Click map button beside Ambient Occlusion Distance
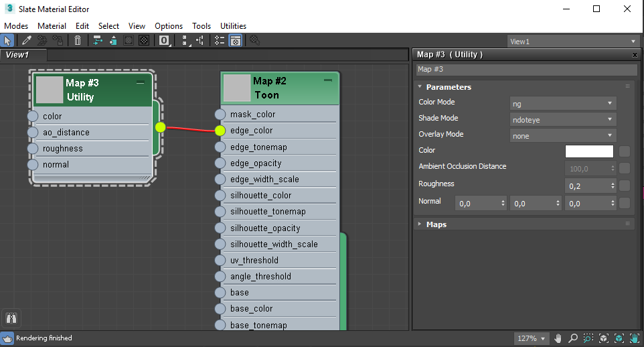Screen dimensions: 644x347 click(x=625, y=168)
